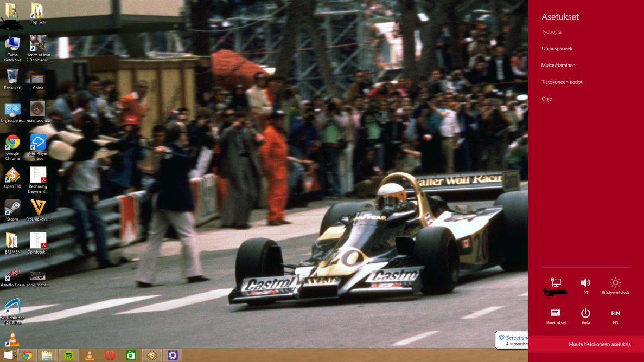Viewport: 644px width, 362px height.
Task: Open the China desktop icon
Action: 38,82
